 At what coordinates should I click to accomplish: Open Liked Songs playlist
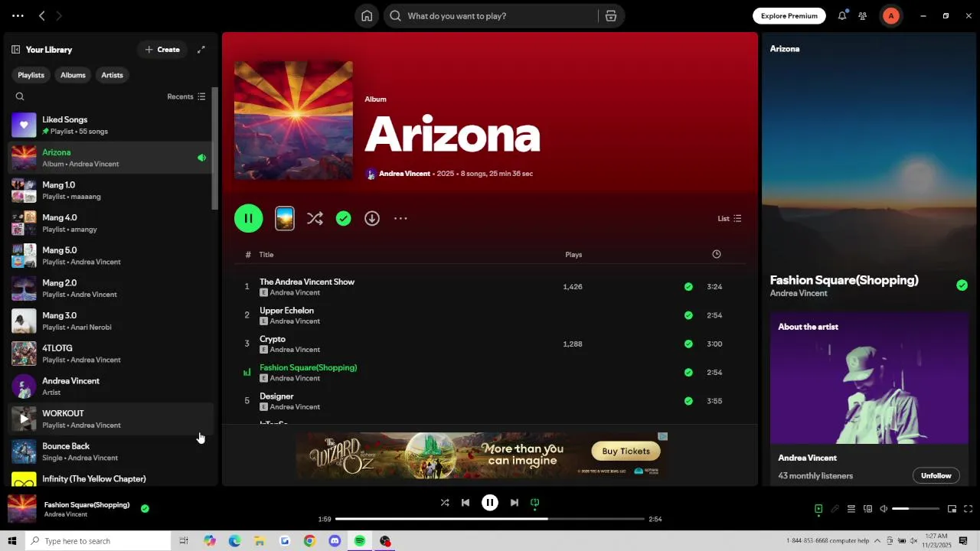[109, 126]
